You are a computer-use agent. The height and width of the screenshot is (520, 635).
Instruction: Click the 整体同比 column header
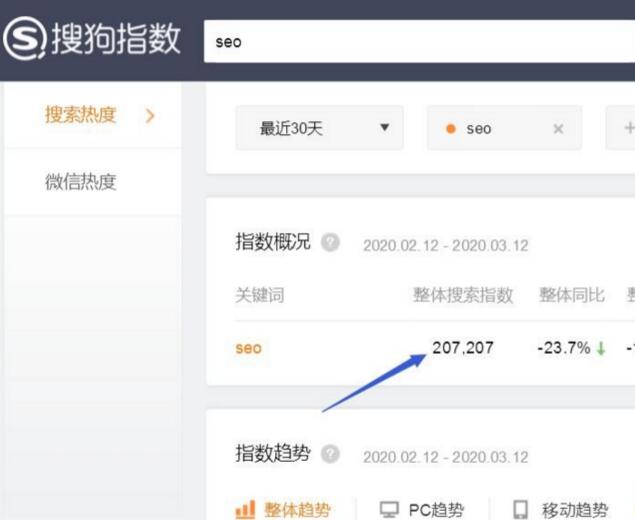(571, 295)
